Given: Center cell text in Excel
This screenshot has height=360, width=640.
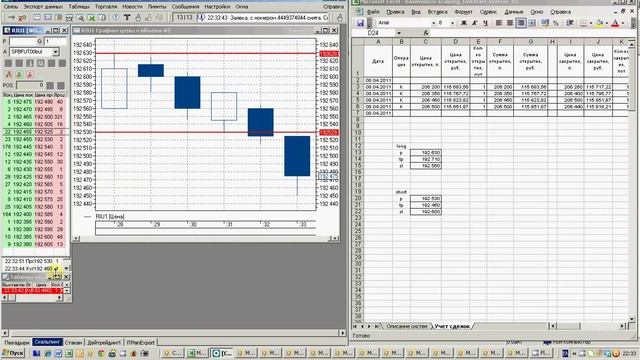Looking at the screenshot, I should (510, 23).
